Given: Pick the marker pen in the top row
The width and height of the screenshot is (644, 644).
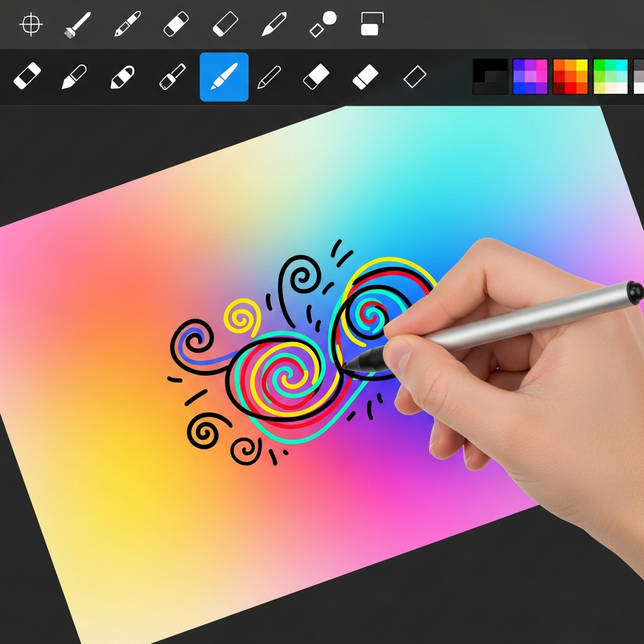Looking at the screenshot, I should (127, 25).
